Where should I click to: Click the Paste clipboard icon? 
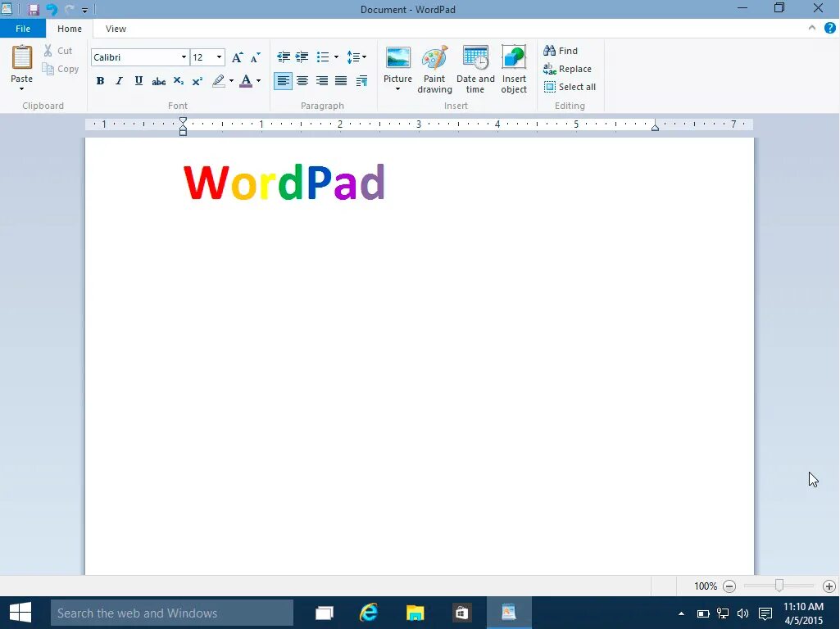[22, 58]
